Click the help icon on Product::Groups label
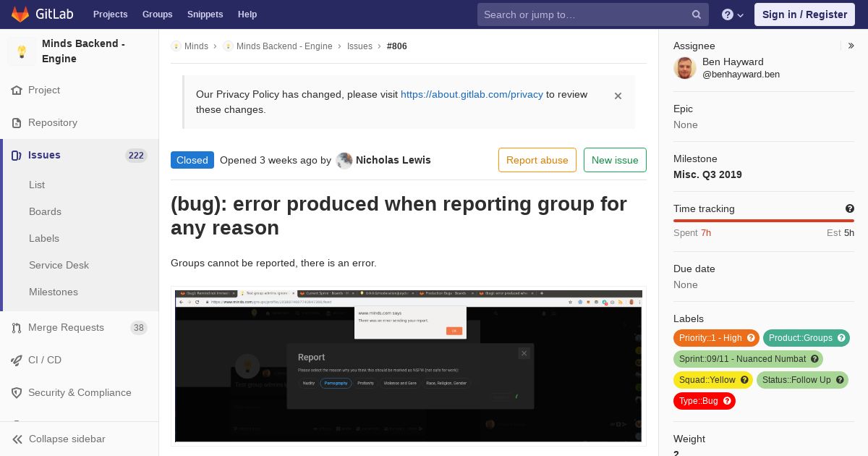 click(841, 338)
